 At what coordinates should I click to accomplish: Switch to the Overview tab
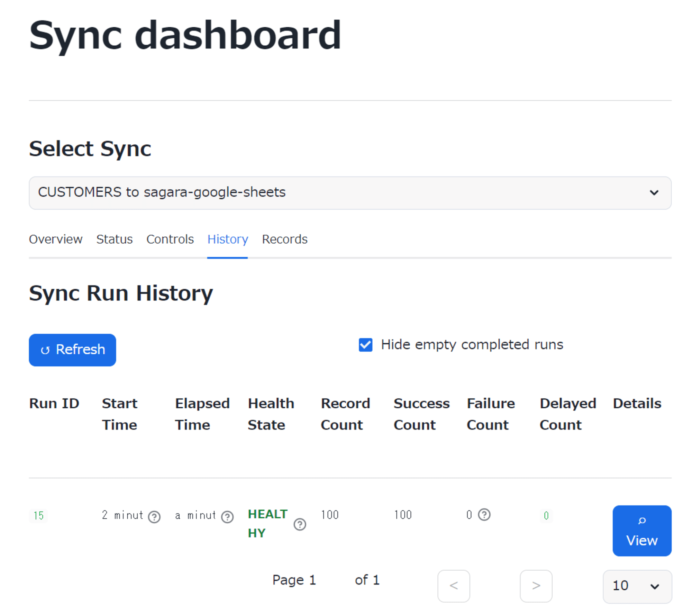56,239
